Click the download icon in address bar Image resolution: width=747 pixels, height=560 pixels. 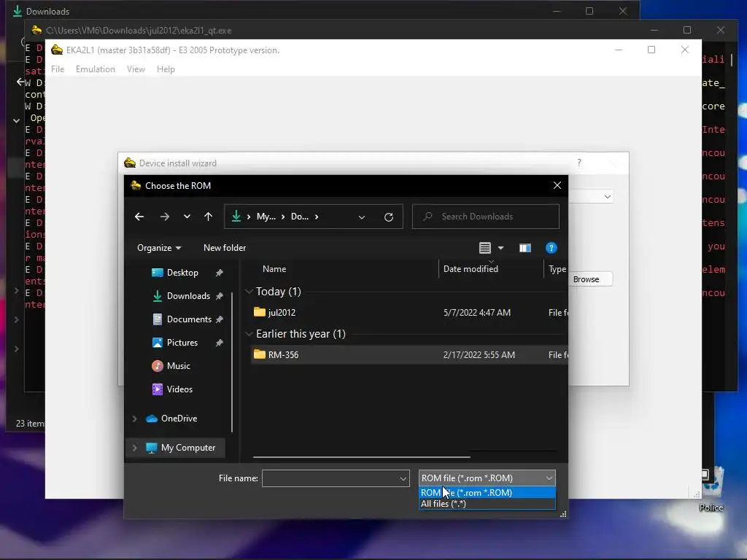click(x=236, y=217)
